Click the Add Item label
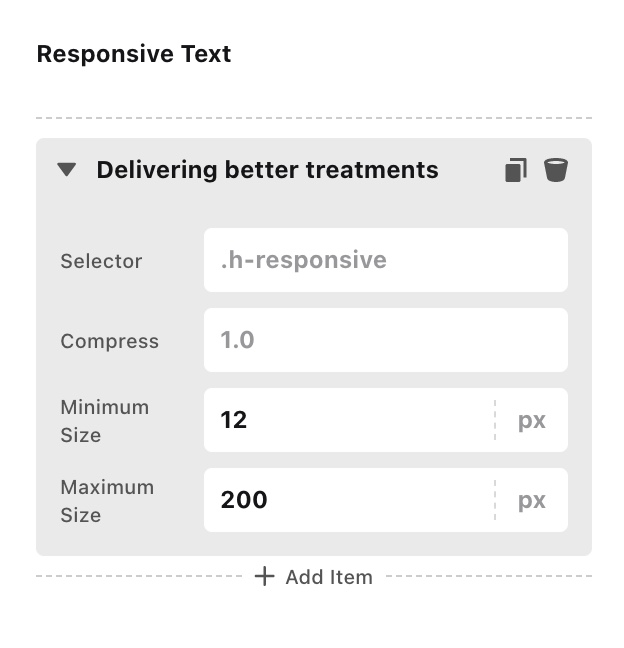This screenshot has height=648, width=624. [x=329, y=577]
